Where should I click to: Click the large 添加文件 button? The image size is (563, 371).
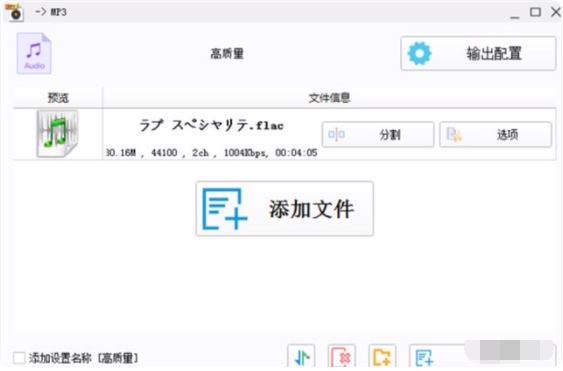click(x=285, y=209)
